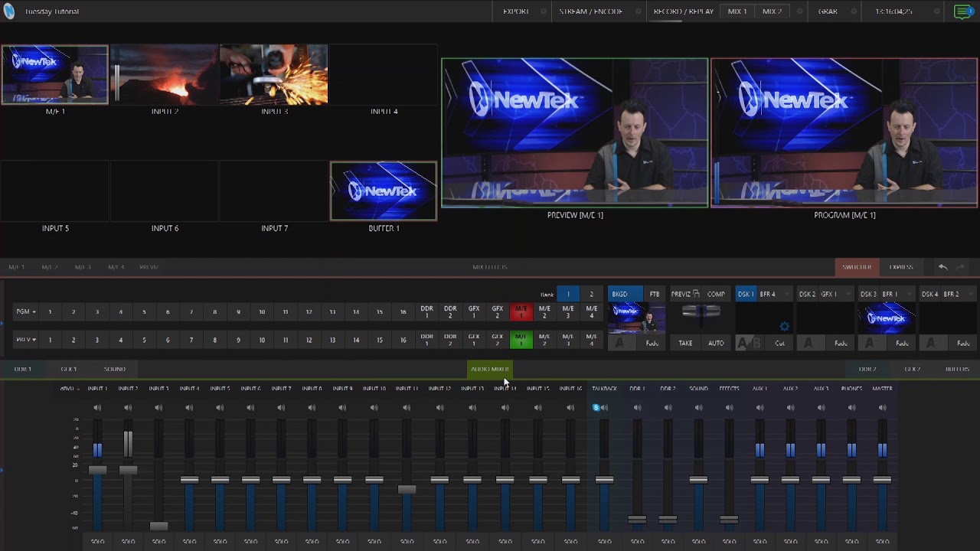Switch to SOUND tab
Viewport: 980px width, 551px height.
115,369
